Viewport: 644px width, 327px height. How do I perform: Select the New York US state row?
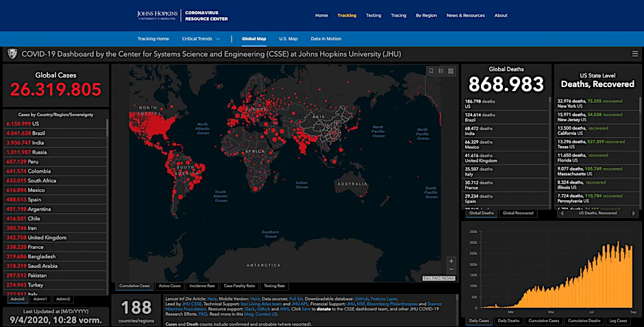596,103
